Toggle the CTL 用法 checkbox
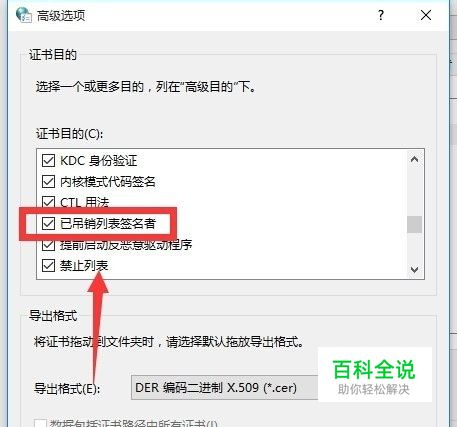 (x=48, y=202)
